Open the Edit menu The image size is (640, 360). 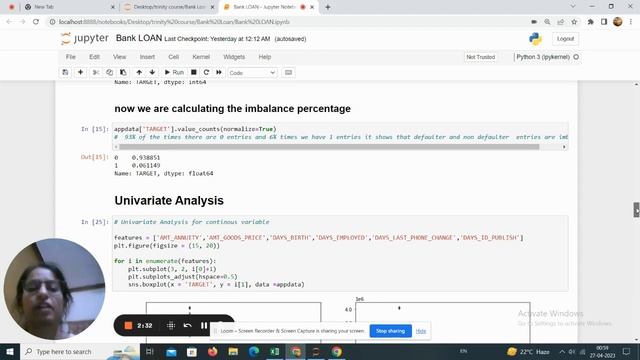(x=94, y=57)
